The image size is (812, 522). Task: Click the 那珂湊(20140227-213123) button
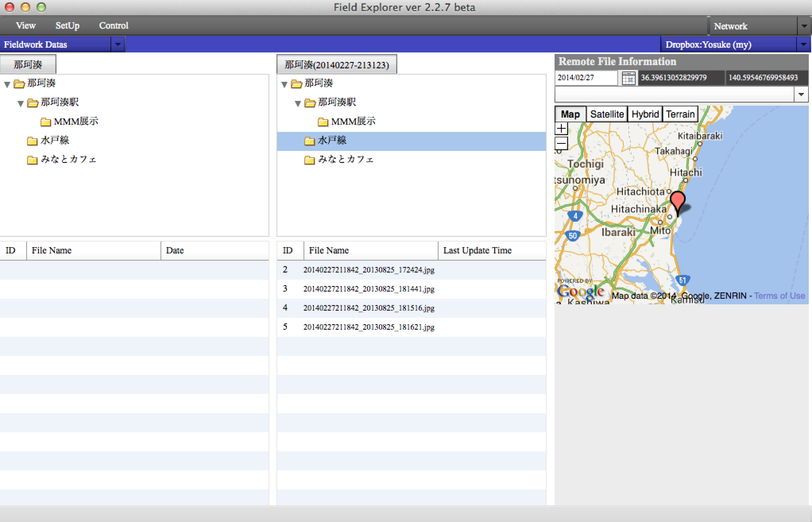point(336,65)
